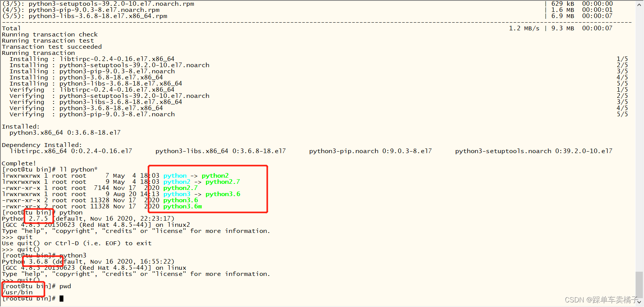644x307 pixels.
Task: Click the 'python3.6m' file name
Action: (183, 206)
